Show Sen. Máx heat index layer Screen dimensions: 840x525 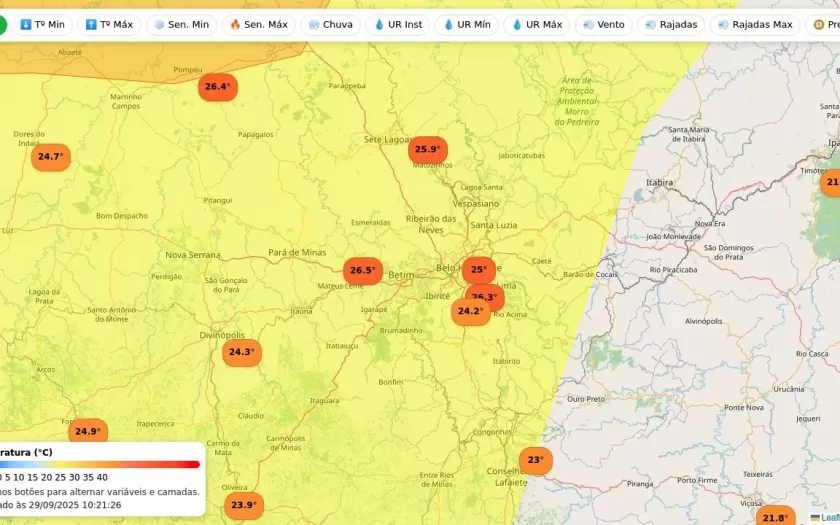pos(258,24)
